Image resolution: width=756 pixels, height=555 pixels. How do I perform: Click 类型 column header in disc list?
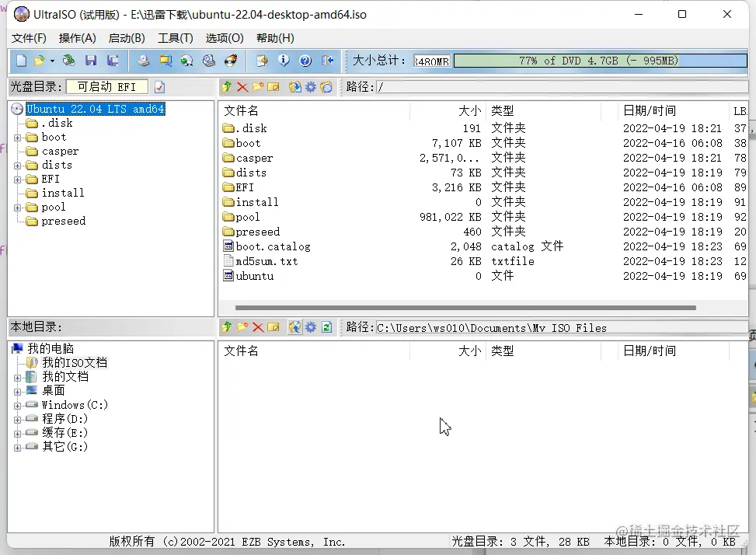point(544,110)
